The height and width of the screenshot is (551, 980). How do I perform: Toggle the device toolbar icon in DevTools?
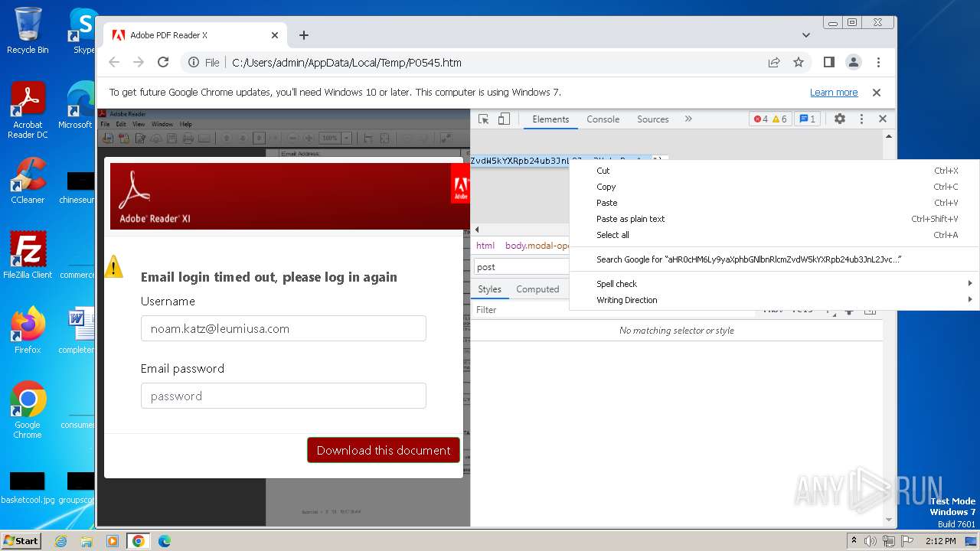504,119
